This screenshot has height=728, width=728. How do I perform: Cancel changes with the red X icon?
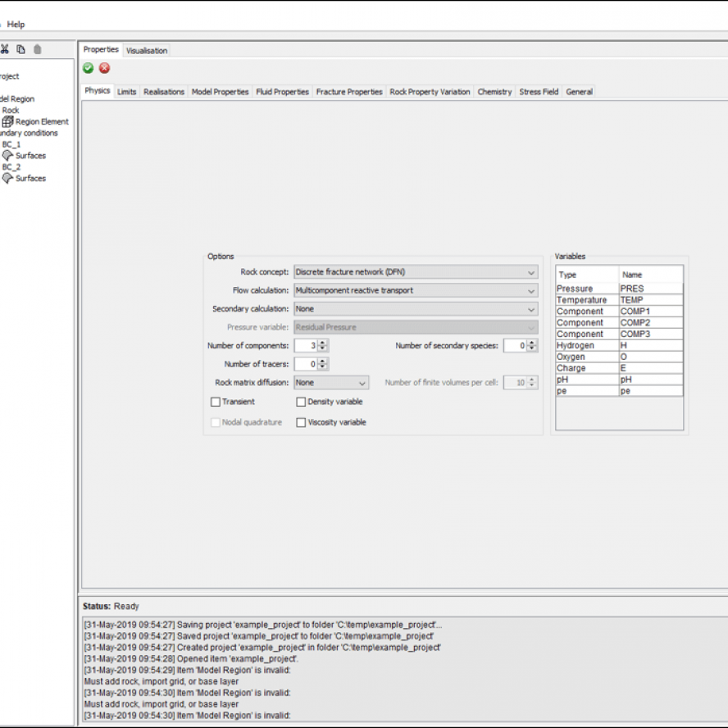[x=105, y=68]
